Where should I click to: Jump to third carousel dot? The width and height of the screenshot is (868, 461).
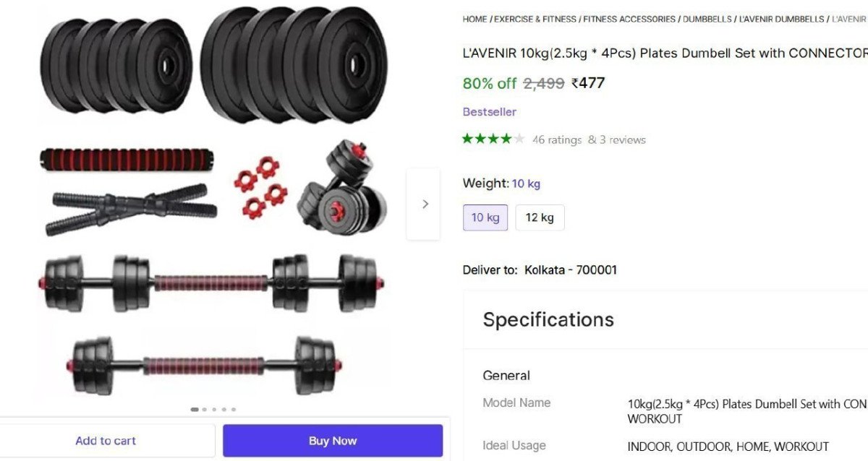(x=214, y=409)
